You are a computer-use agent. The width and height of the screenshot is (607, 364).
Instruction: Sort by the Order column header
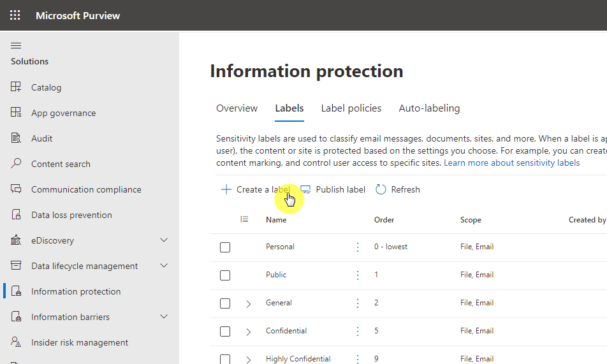[x=384, y=219]
